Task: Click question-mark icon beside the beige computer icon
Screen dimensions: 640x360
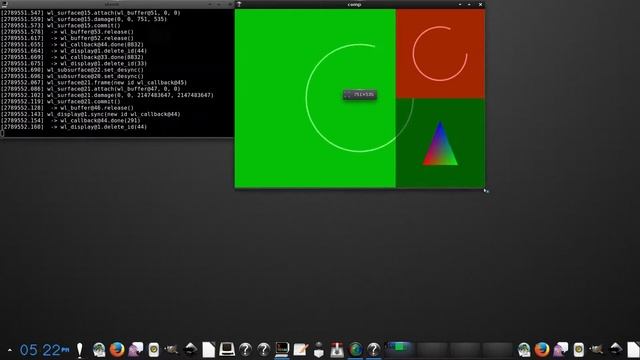Action: click(x=245, y=350)
